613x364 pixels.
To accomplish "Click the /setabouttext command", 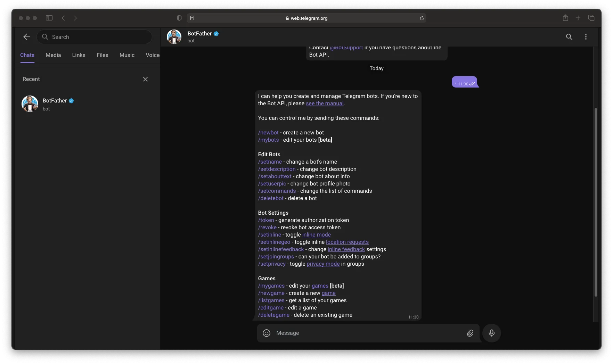I will click(x=275, y=176).
